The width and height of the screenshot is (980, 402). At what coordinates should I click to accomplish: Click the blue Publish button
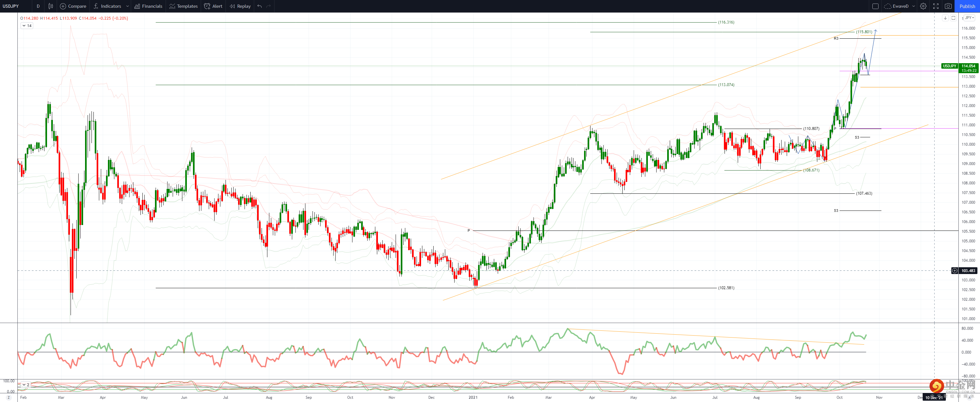[x=967, y=6]
